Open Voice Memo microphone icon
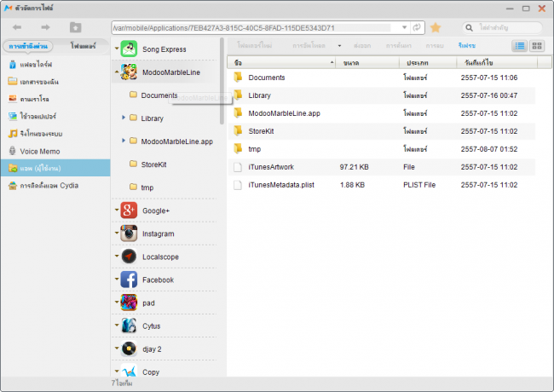554x392 pixels. 13,151
